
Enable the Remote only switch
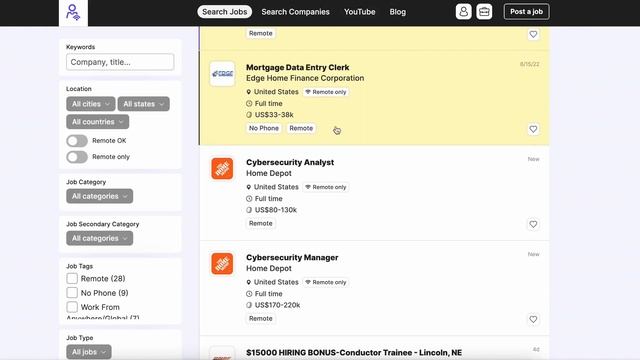(x=77, y=157)
